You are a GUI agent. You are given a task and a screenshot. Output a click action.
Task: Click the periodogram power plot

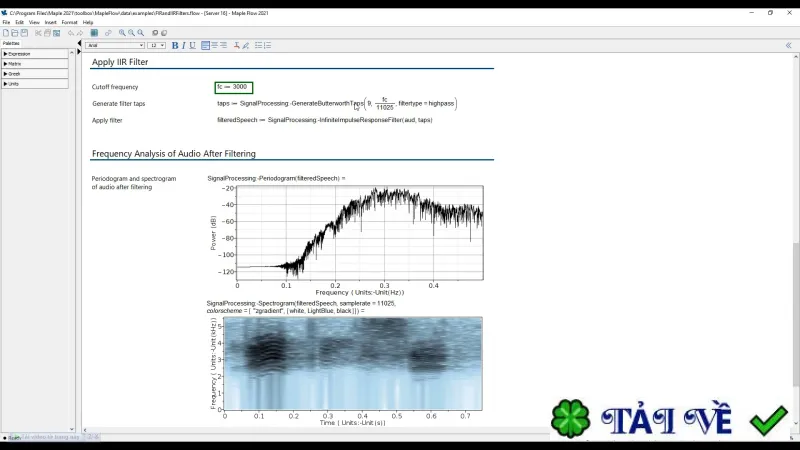pyautogui.click(x=359, y=233)
